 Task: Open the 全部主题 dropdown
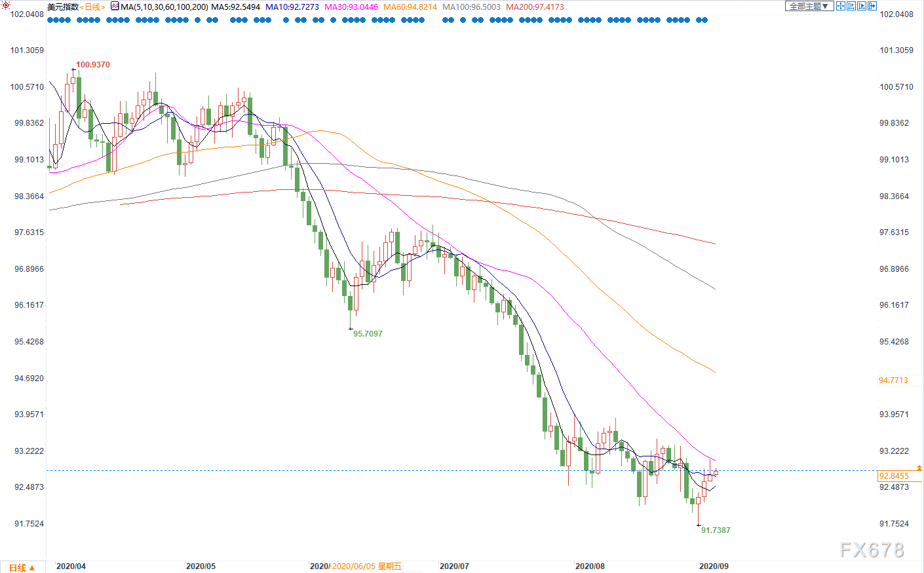click(x=809, y=6)
